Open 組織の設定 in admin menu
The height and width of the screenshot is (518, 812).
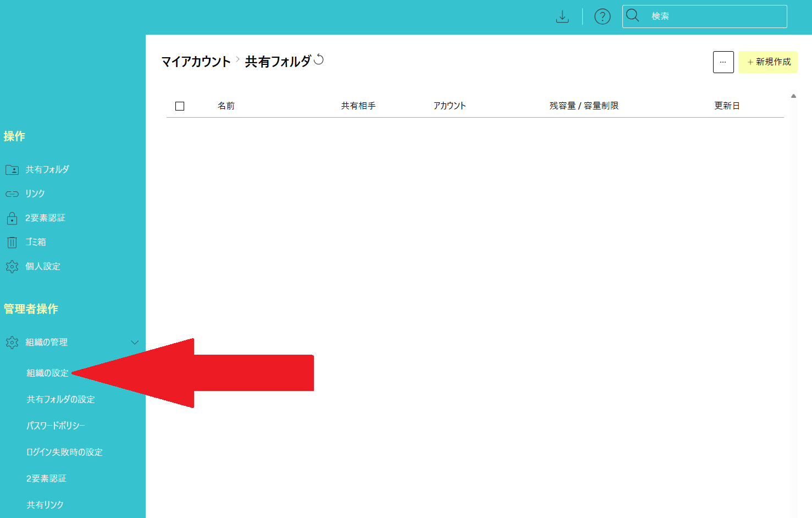(x=48, y=373)
